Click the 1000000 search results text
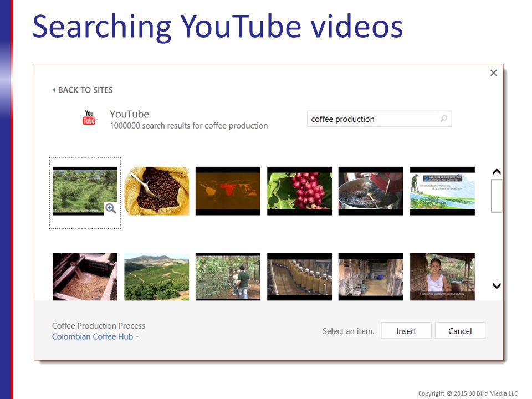 tap(188, 126)
